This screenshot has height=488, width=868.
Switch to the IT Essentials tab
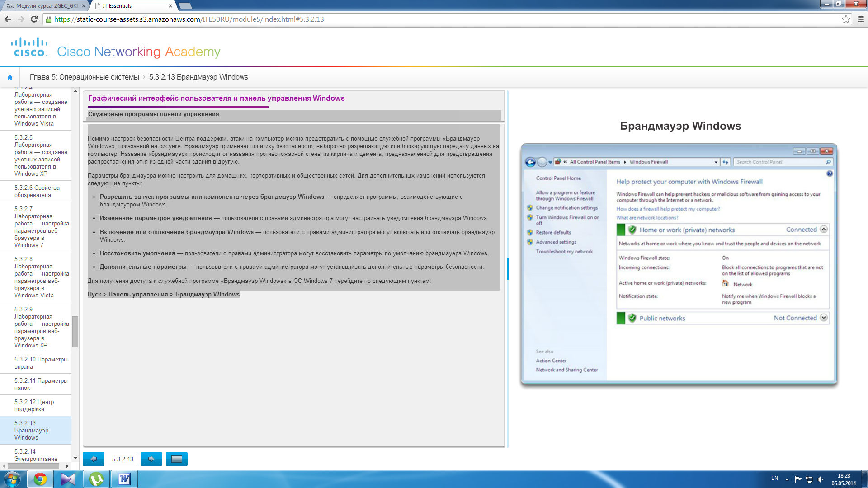[131, 6]
